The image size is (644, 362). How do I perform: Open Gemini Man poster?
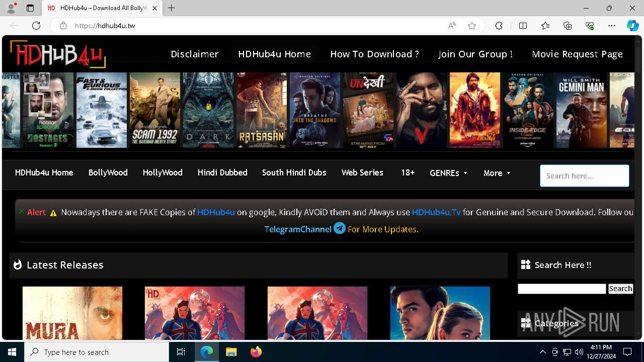pyautogui.click(x=582, y=110)
